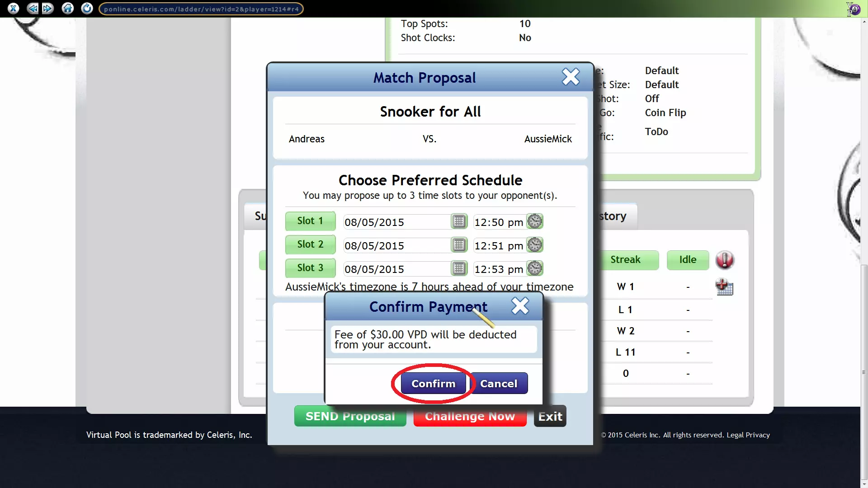
Task: Click the red alert exclamation icon
Action: point(725,260)
